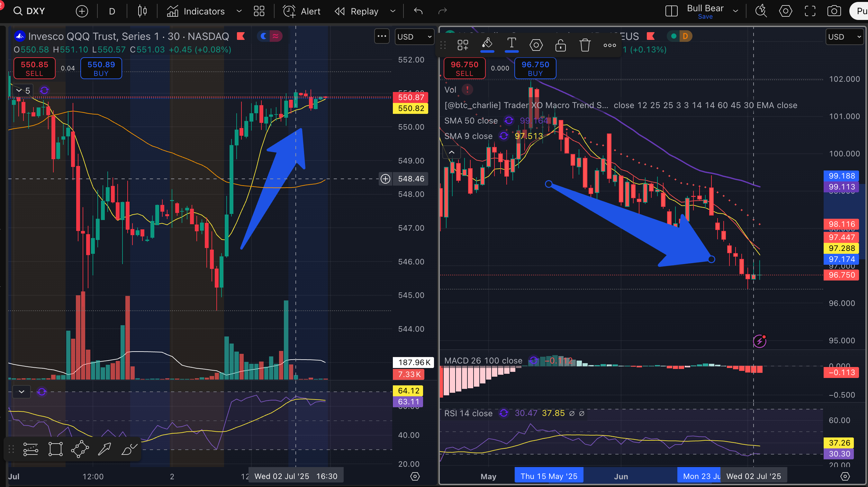Enter fullscreen mode
868x487 pixels.
(810, 11)
